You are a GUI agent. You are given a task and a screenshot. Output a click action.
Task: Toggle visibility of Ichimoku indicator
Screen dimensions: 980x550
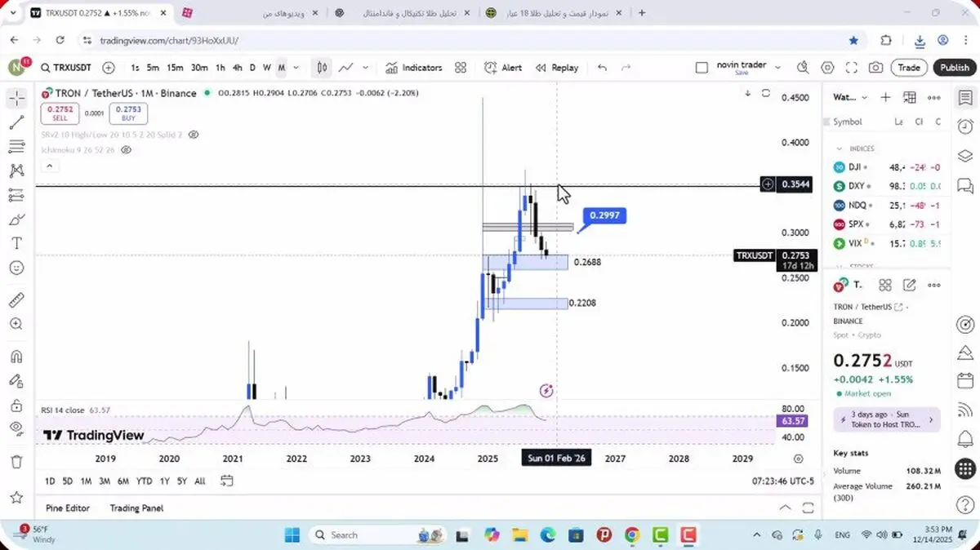(126, 150)
